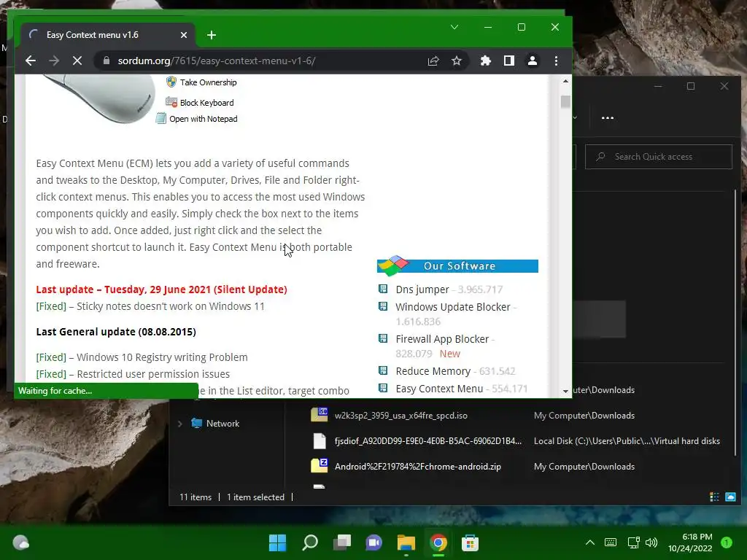Click the webpage vertical scrollbar thumb
Viewport: 747px width, 560px height.
(x=565, y=102)
